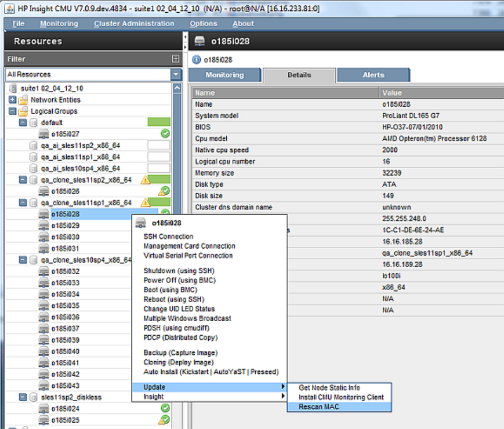Open the Cluster Administration menu
504x429 pixels.
[x=134, y=24]
